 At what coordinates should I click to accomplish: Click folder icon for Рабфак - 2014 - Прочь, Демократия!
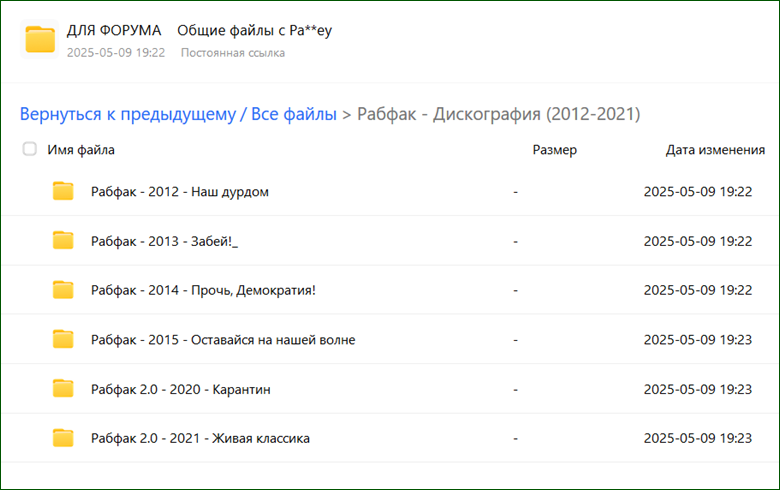(63, 290)
